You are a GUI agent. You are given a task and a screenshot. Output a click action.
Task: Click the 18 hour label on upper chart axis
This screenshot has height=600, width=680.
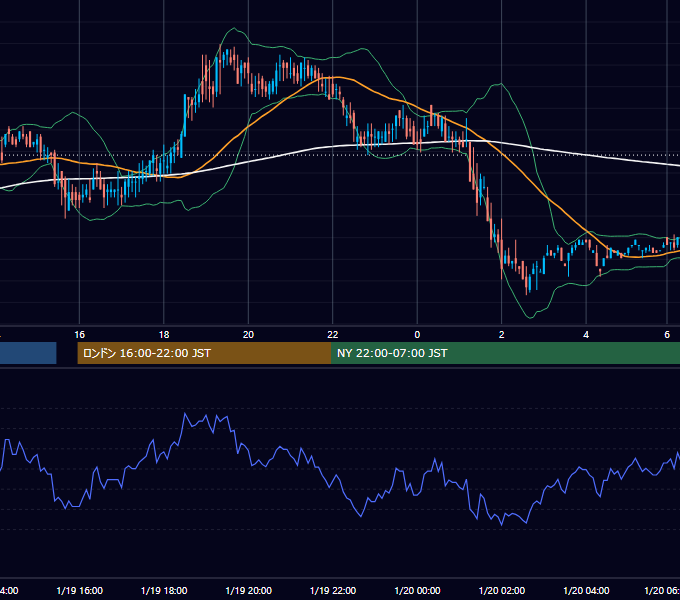coord(164,335)
